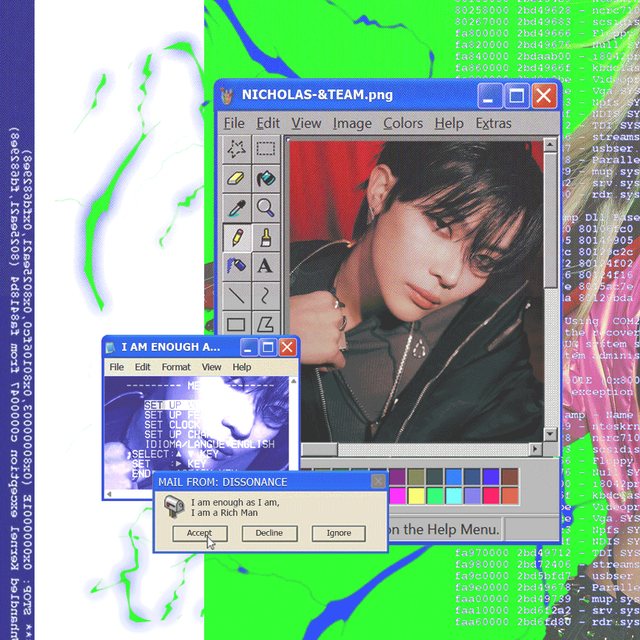Pick the coral orange color swatch
Screen dimensions: 640x640
(x=510, y=496)
